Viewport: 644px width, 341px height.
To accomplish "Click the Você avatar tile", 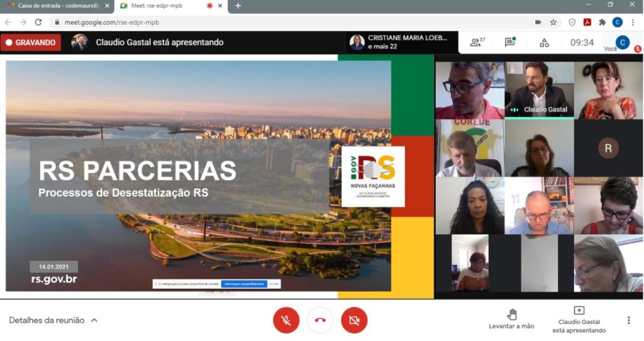I will 622,42.
